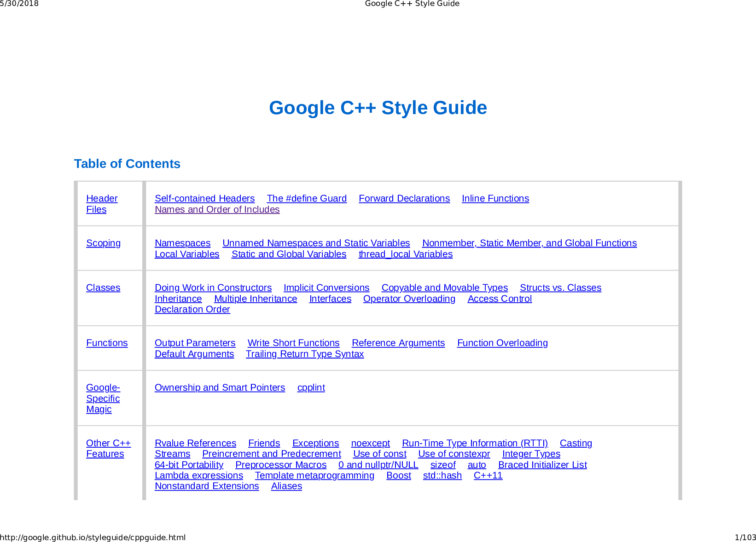Follow the Forward Declarations link
756x542 pixels.
click(404, 198)
